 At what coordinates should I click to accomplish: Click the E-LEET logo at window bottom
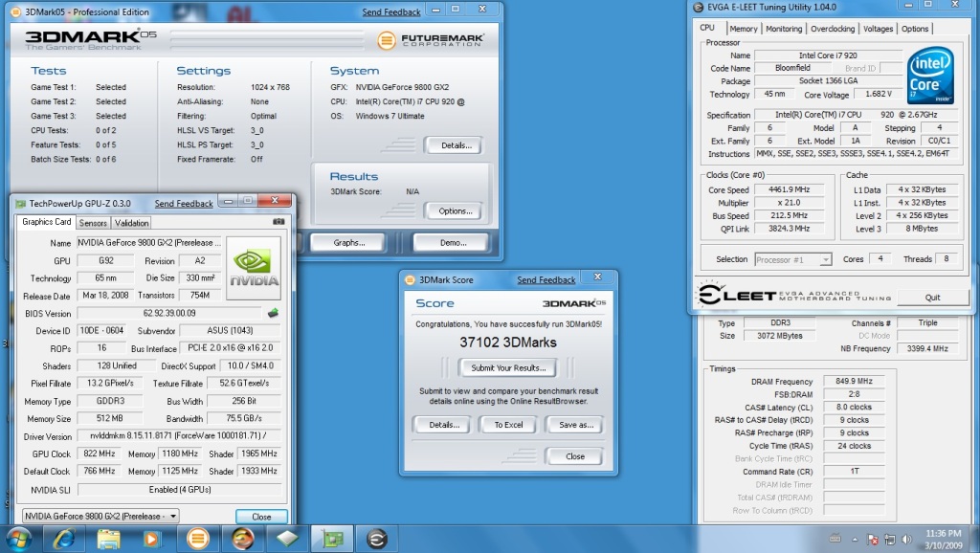pos(795,294)
